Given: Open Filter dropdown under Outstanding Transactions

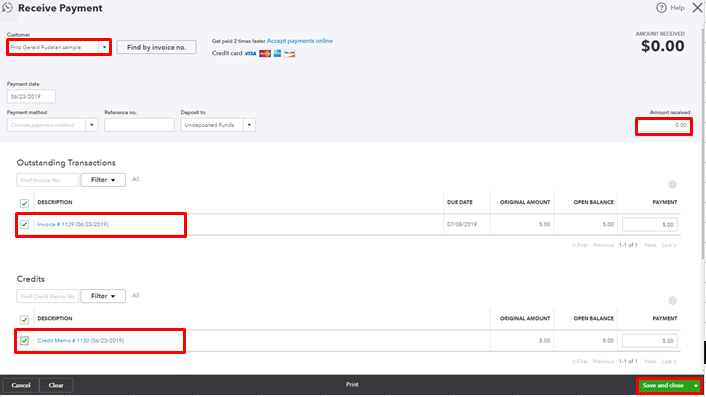Looking at the screenshot, I should coord(103,180).
